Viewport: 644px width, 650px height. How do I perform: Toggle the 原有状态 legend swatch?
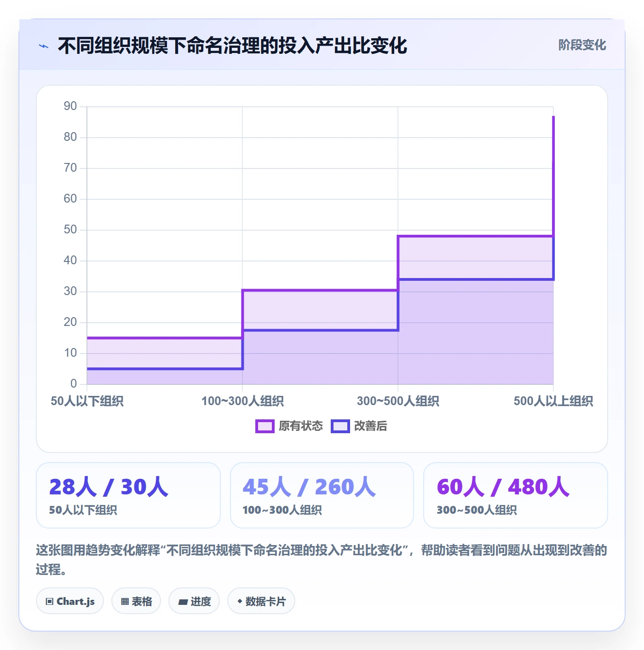click(265, 426)
